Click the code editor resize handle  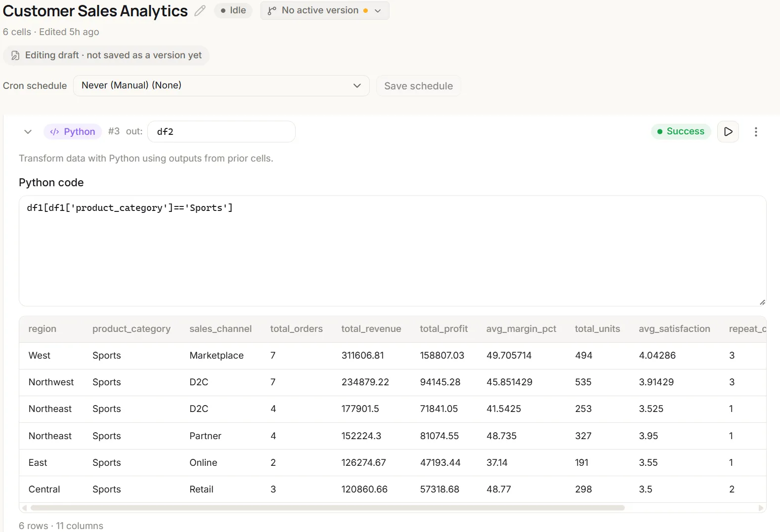coord(762,302)
